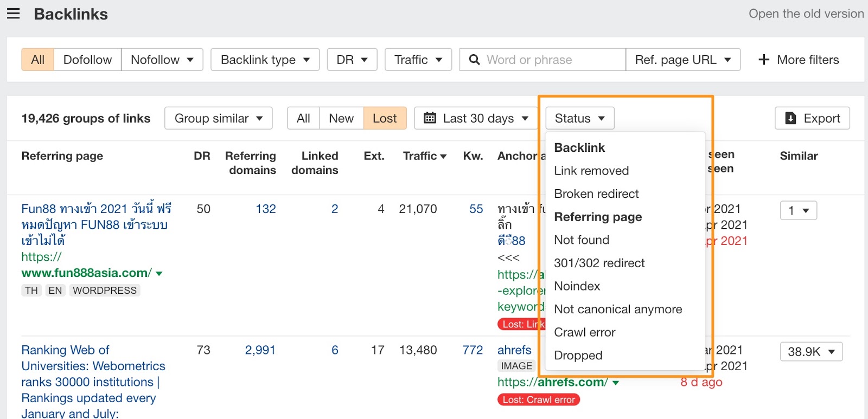Open Ranking Web of Universities page link
868x419 pixels.
pyautogui.click(x=65, y=350)
